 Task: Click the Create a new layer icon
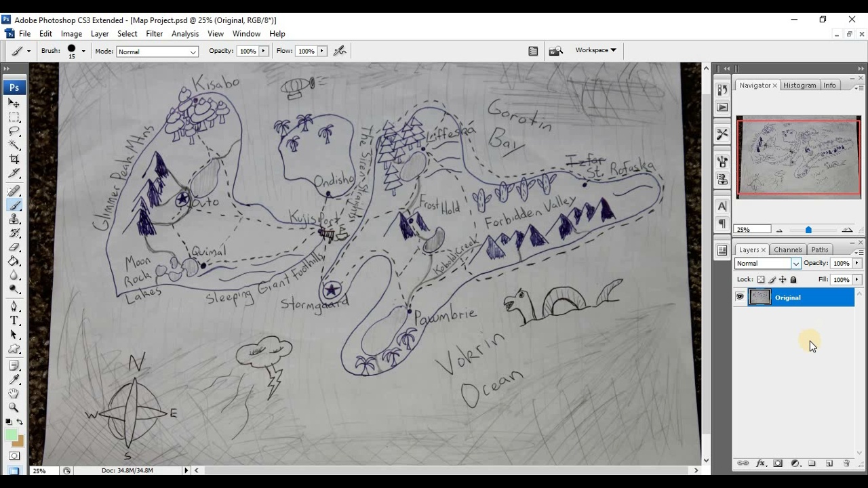tap(829, 463)
